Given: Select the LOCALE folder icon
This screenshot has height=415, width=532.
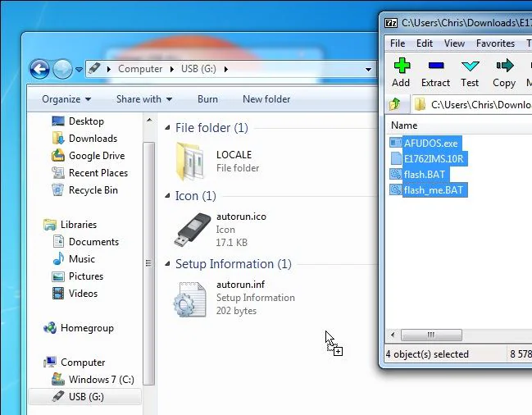Looking at the screenshot, I should click(190, 162).
